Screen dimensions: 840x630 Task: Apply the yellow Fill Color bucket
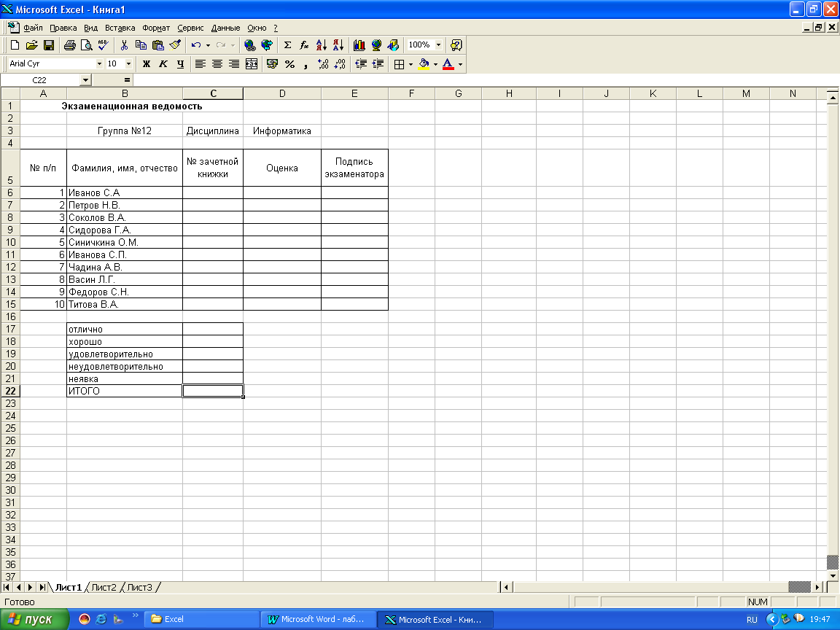coord(424,64)
